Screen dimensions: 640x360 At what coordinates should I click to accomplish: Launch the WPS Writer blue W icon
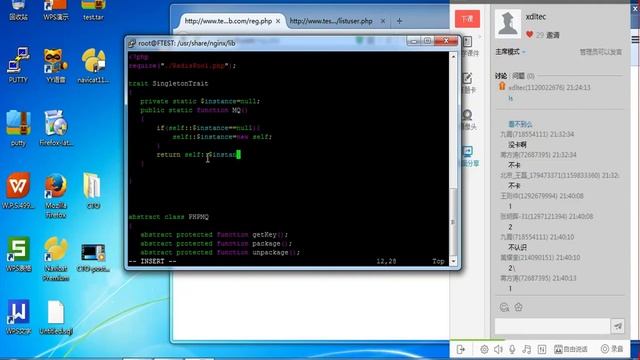point(18,317)
